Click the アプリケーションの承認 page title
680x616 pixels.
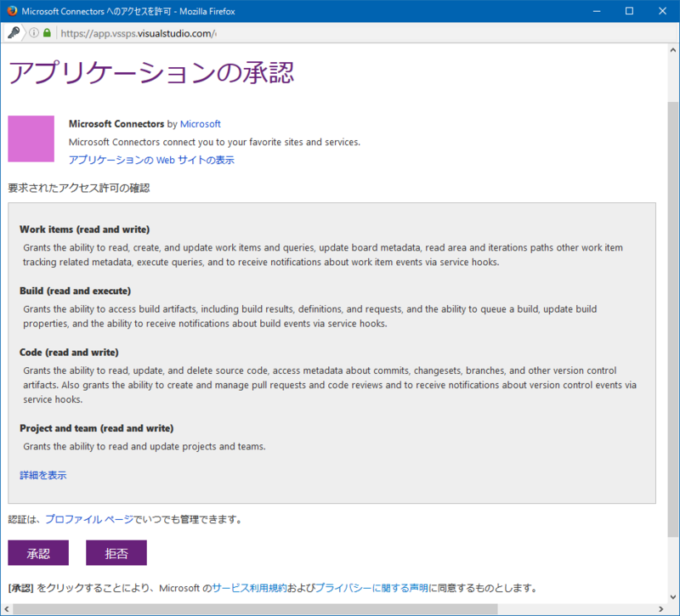pos(151,72)
